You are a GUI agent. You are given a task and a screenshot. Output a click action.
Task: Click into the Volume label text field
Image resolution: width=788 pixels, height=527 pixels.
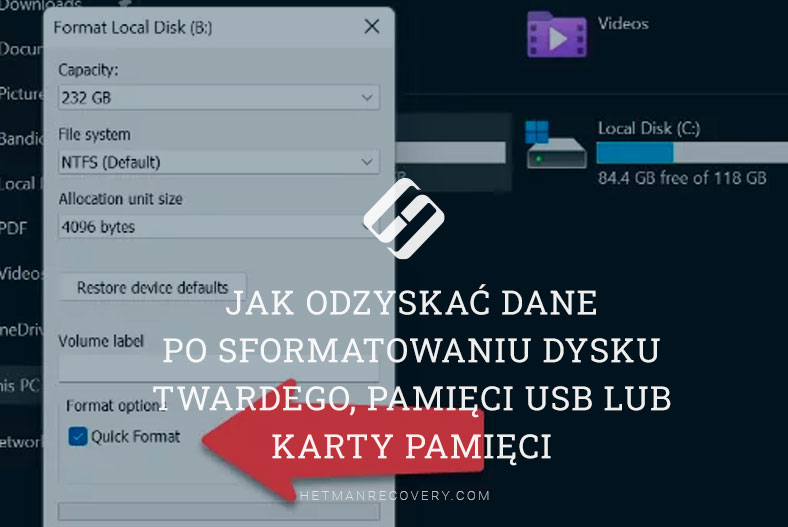coord(219,369)
